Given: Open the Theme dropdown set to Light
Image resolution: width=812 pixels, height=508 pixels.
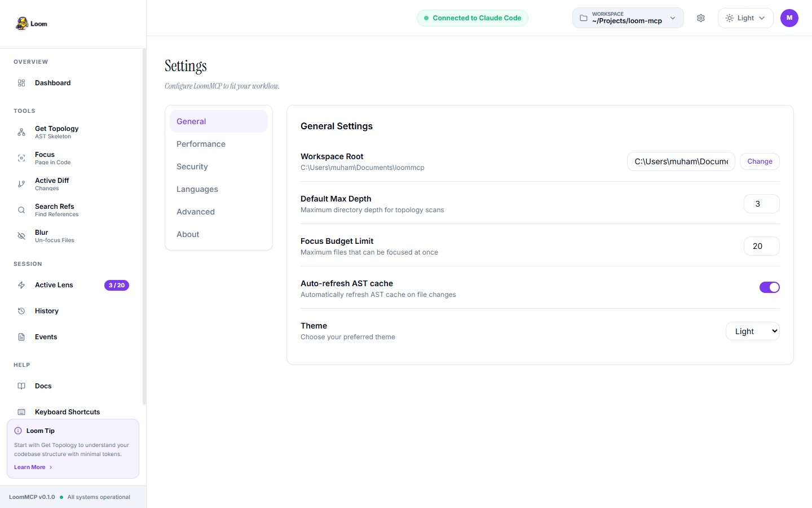Looking at the screenshot, I should 752,331.
